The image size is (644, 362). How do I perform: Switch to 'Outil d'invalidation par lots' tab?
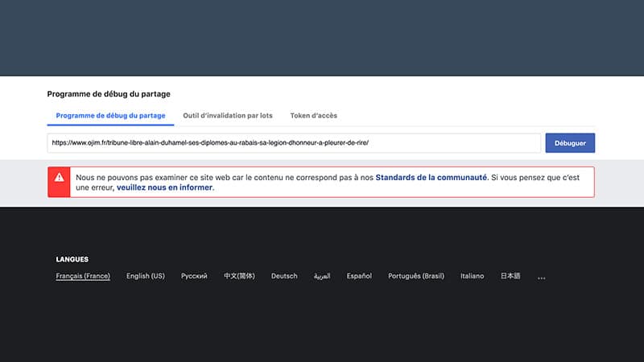[228, 116]
